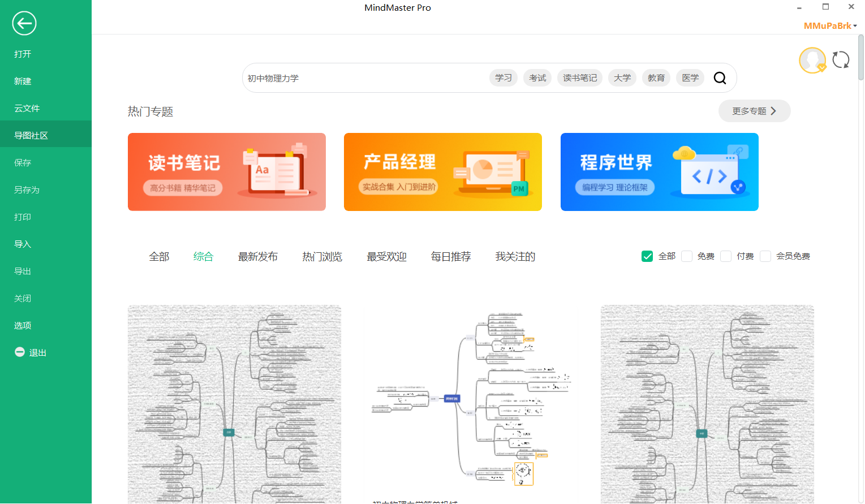Click the 热门专题 heading text

150,111
